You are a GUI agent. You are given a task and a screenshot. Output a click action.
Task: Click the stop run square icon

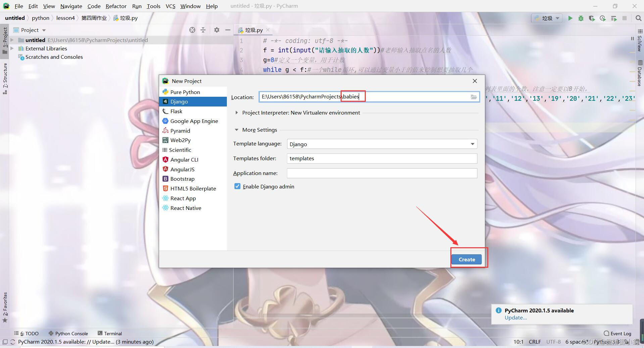point(625,18)
